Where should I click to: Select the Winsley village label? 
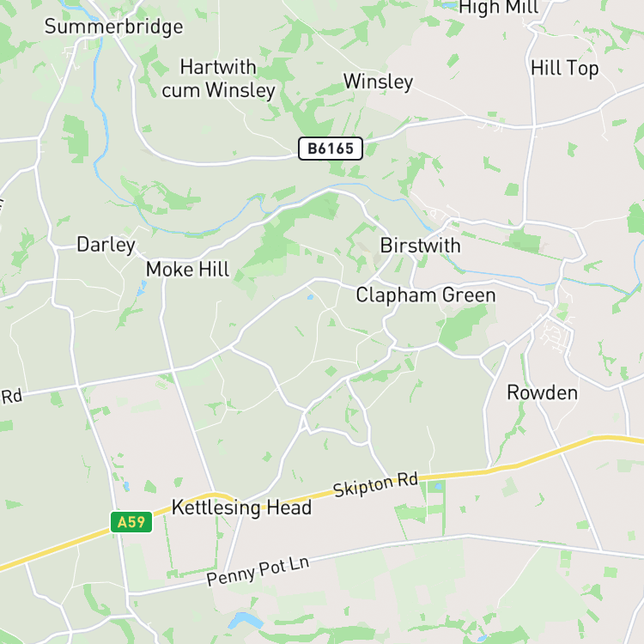pyautogui.click(x=379, y=82)
